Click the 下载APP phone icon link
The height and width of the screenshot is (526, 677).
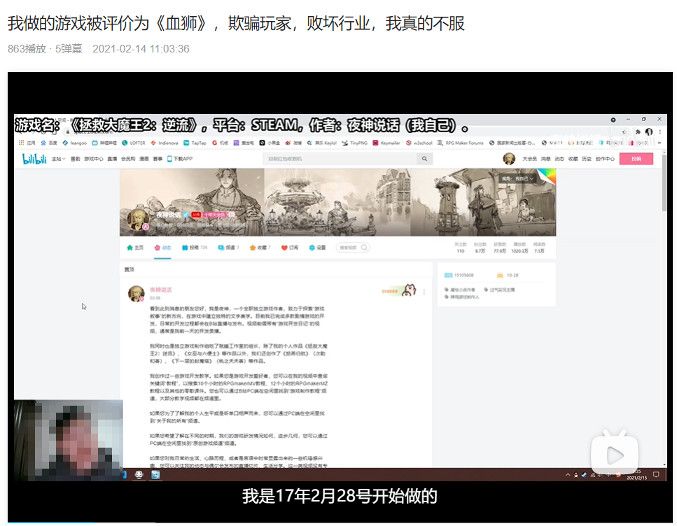point(180,159)
